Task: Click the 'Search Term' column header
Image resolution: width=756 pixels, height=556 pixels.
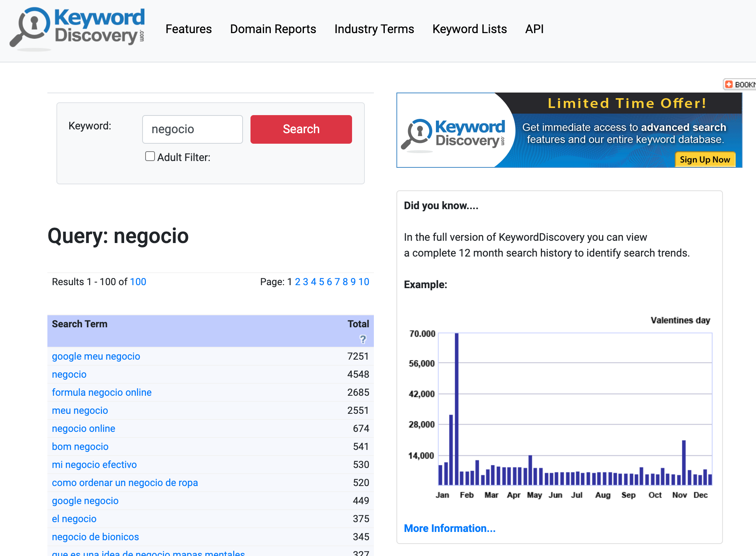Action: [x=80, y=324]
